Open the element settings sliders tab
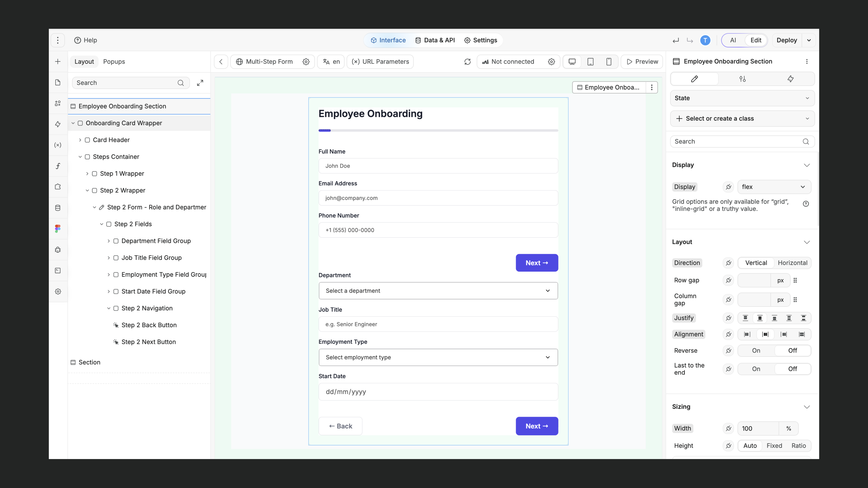868x488 pixels. pos(742,79)
